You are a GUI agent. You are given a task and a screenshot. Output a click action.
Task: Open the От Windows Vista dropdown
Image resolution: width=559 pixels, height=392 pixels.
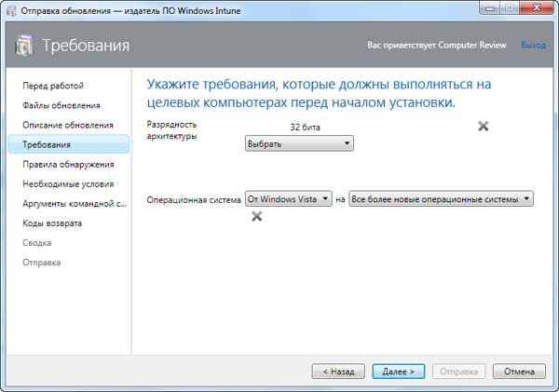289,199
